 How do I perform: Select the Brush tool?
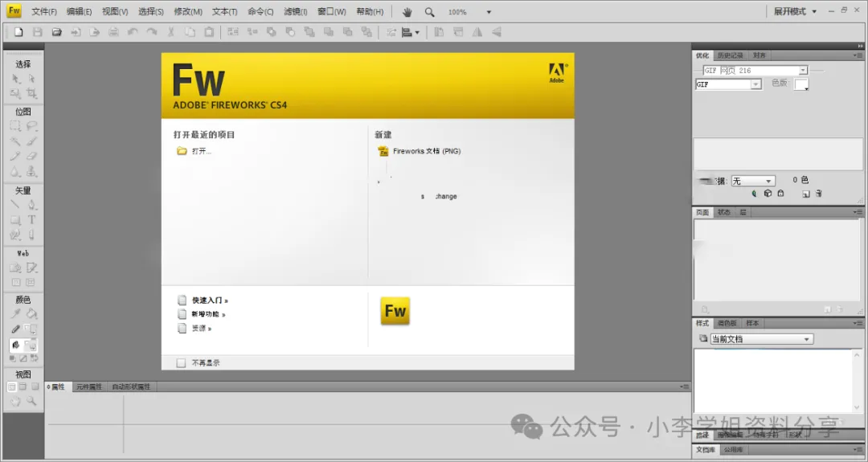coord(31,141)
